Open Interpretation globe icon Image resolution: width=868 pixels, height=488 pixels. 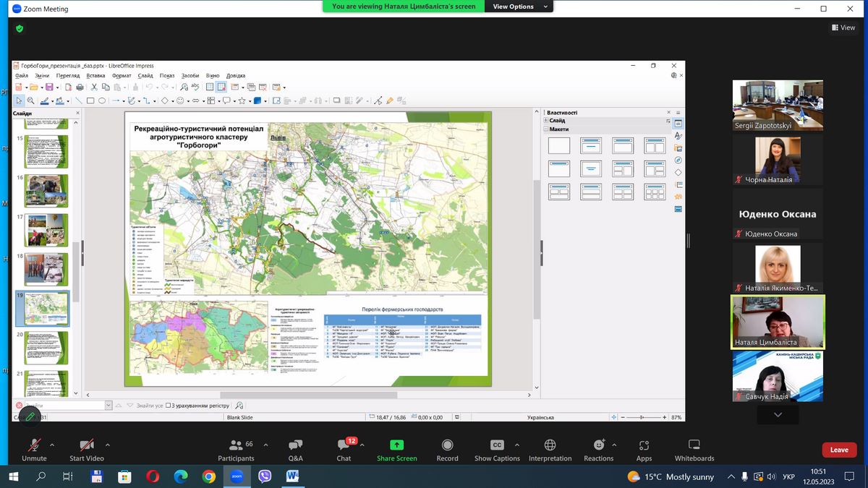pyautogui.click(x=550, y=445)
